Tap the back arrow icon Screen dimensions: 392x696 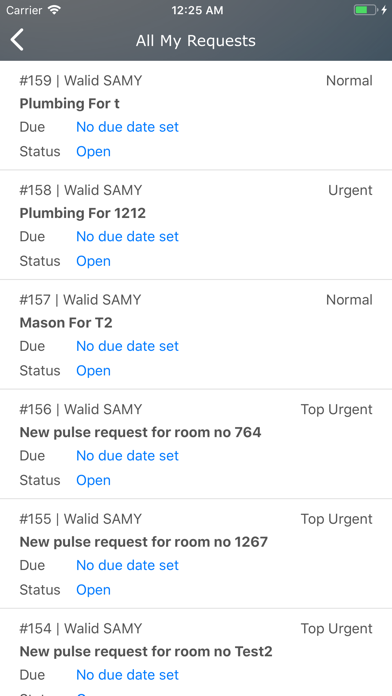tap(17, 40)
